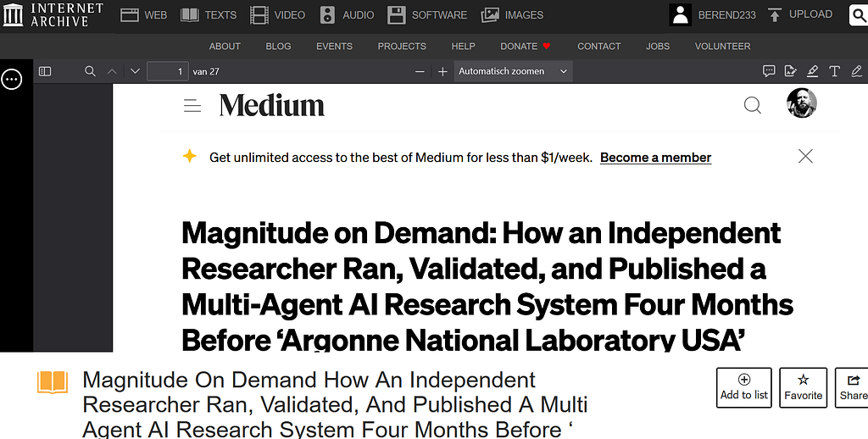This screenshot has height=439, width=868.
Task: Open the VOLUNTEER menu item
Action: [x=722, y=46]
